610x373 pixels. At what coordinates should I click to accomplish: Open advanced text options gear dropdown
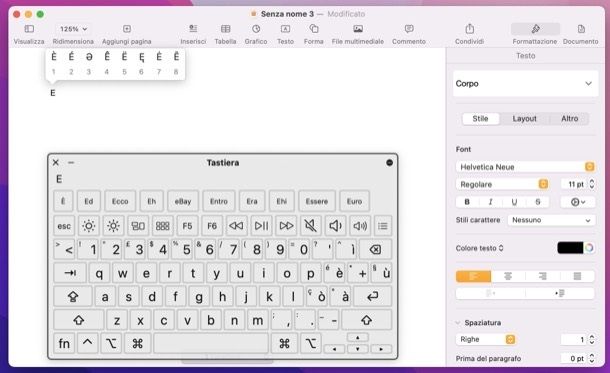(578, 202)
